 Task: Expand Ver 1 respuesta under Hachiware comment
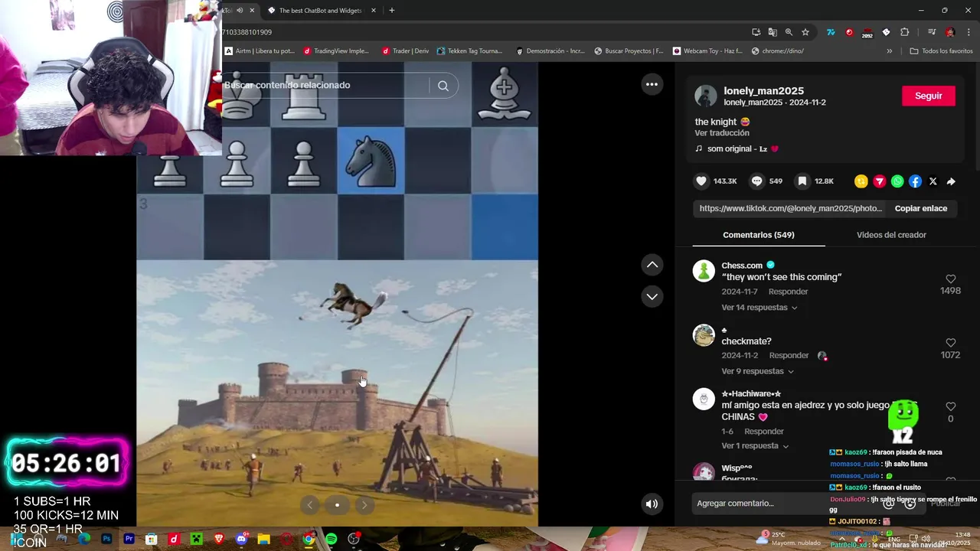[755, 445]
